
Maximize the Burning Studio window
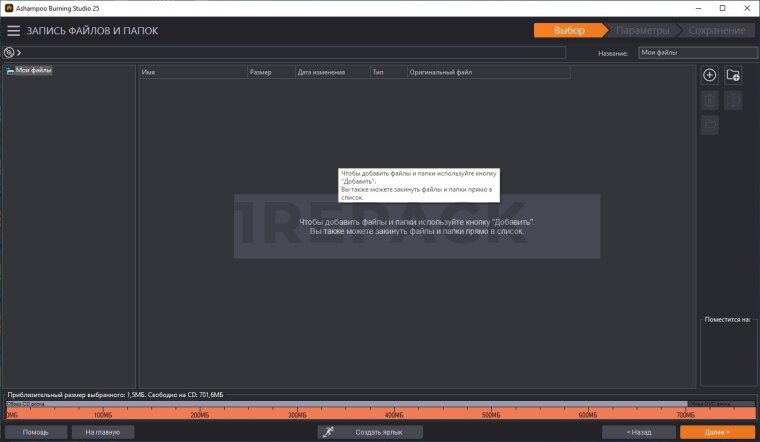[x=723, y=8]
